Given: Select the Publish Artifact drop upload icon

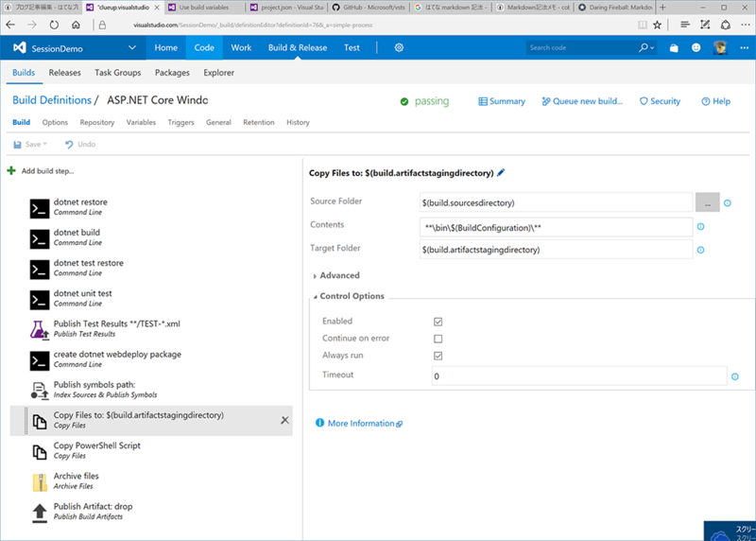Looking at the screenshot, I should coord(40,513).
